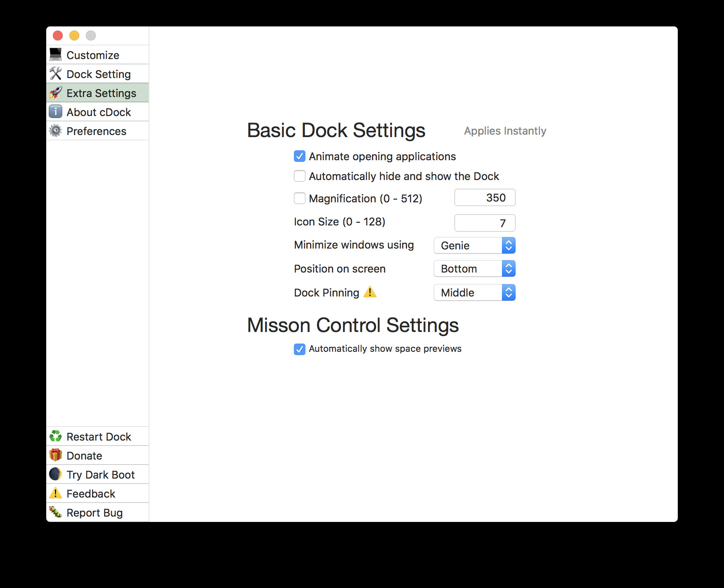Open the Feedback sidebar item
724x588 pixels.
point(91,493)
